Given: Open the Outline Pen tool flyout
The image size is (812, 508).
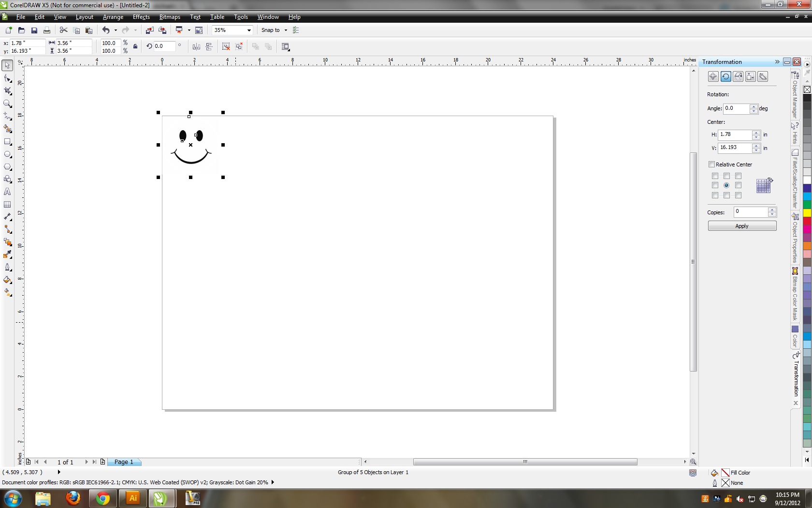Looking at the screenshot, I should click(x=7, y=267).
